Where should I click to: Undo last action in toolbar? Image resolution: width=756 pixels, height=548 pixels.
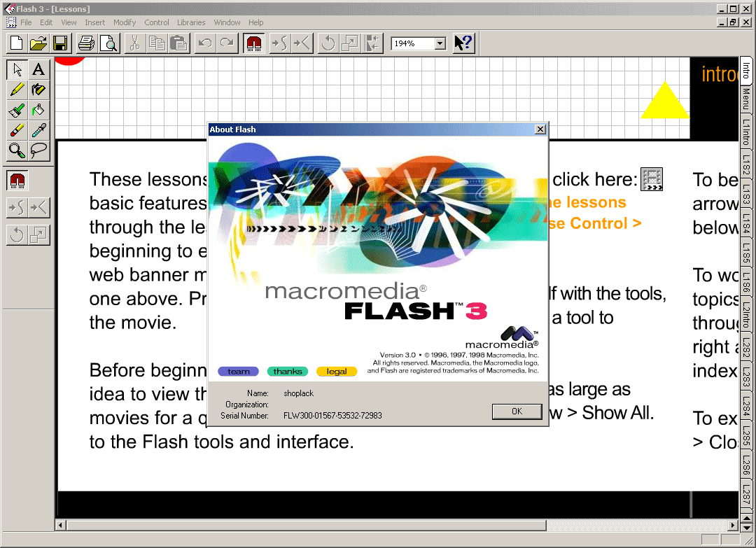click(x=205, y=43)
